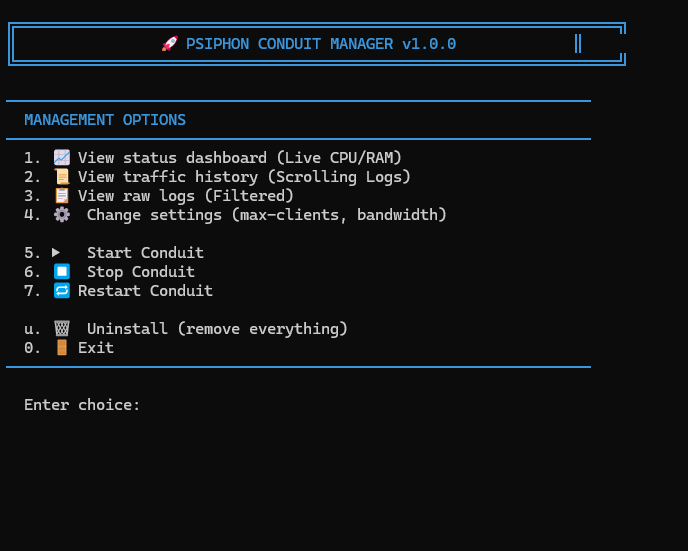Screen dimensions: 688x551
Task: Select the View traffic history menu entry
Action: click(x=244, y=177)
